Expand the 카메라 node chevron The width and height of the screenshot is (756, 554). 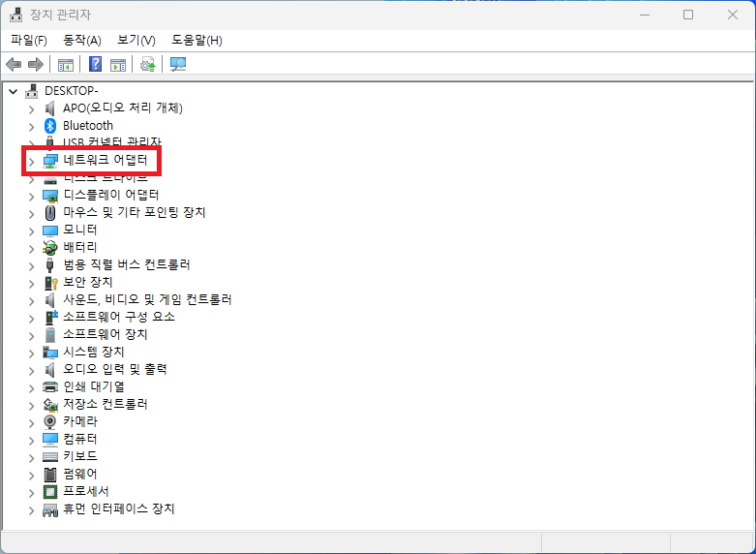pos(31,422)
